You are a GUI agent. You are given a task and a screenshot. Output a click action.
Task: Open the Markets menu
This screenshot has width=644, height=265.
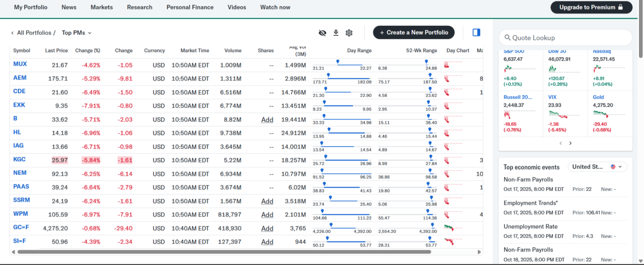click(x=101, y=7)
